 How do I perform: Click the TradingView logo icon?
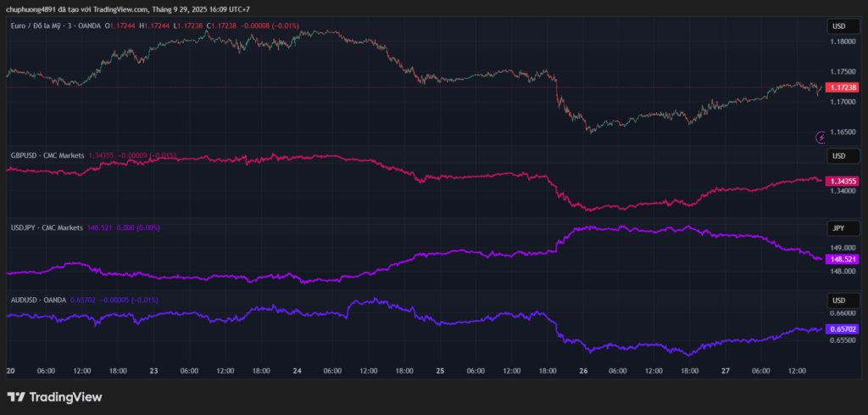(16, 396)
